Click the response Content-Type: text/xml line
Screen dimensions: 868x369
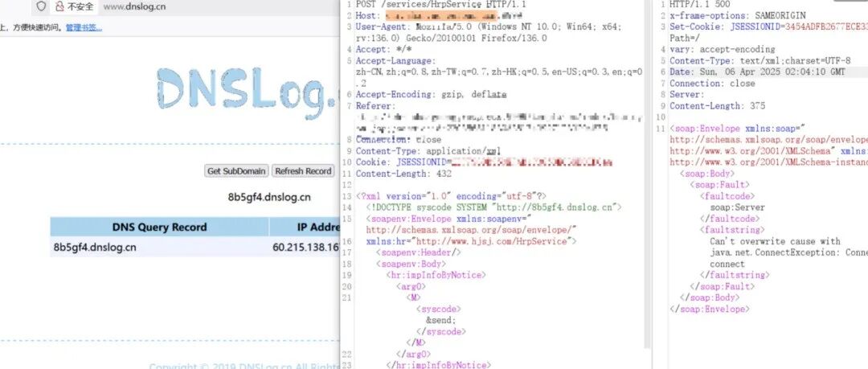[x=759, y=60]
